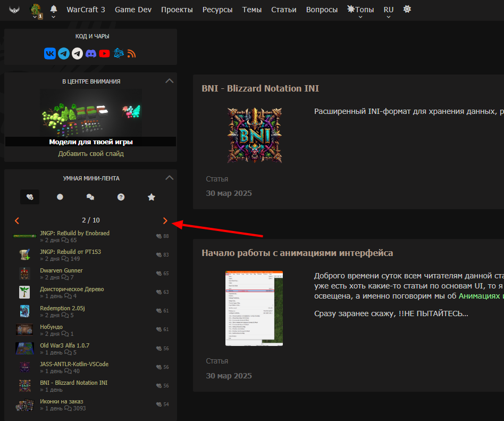Viewport: 504px width, 421px height.
Task: Click the Redemption 2.05j thumbnail
Action: point(25,311)
